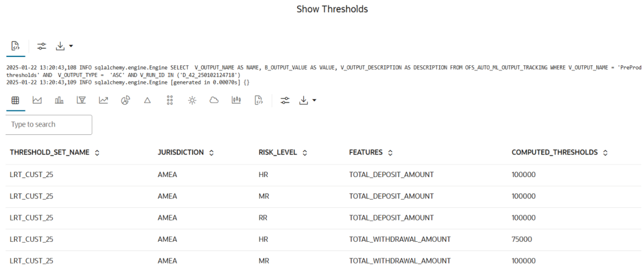The width and height of the screenshot is (644, 273).
Task: Sort by JURISDICTION column arrows
Action: (211, 152)
